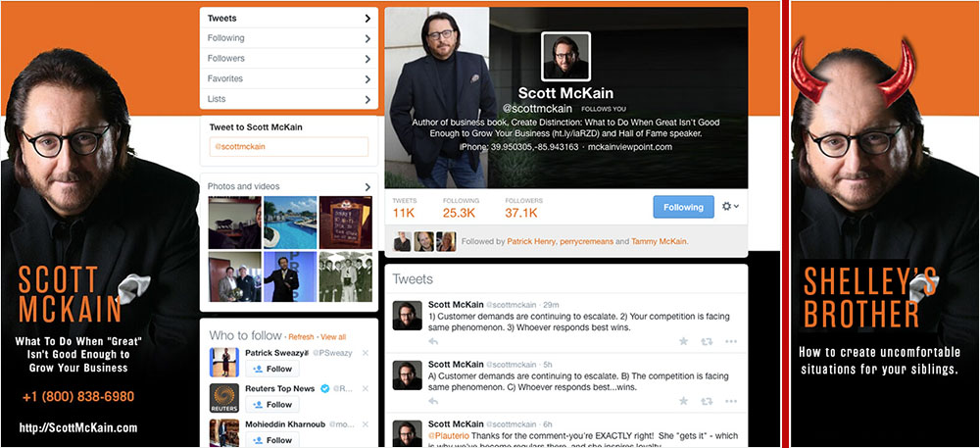This screenshot has width=980, height=448.
Task: Retweet the 29m tweet
Action: (707, 342)
